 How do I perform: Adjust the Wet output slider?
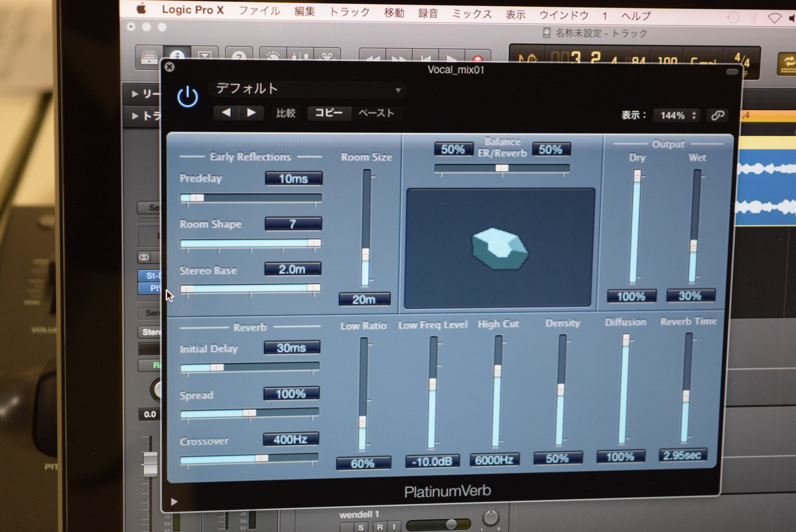click(x=694, y=226)
